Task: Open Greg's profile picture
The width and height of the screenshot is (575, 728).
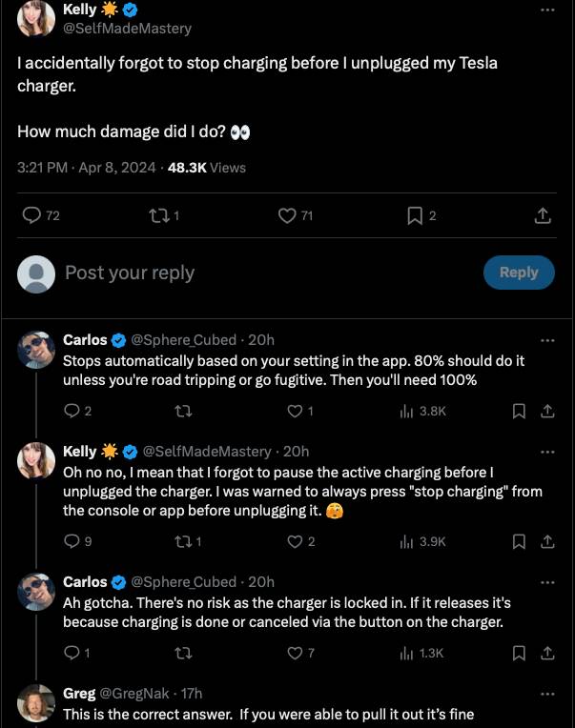Action: (x=36, y=703)
